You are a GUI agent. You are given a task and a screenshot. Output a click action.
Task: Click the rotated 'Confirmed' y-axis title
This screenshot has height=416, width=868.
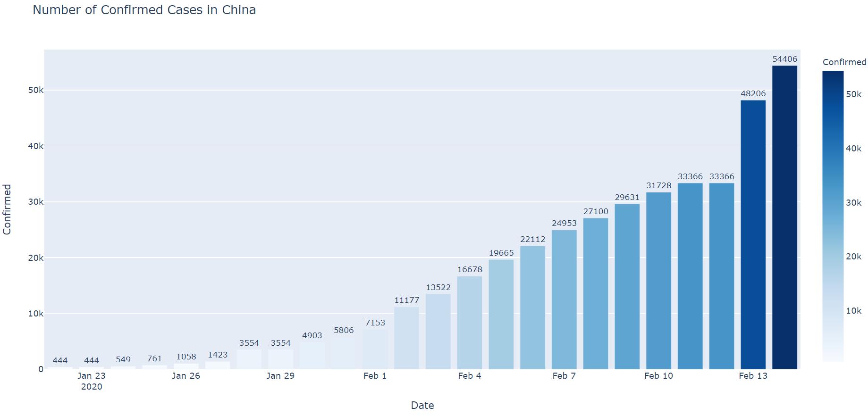[x=7, y=209]
